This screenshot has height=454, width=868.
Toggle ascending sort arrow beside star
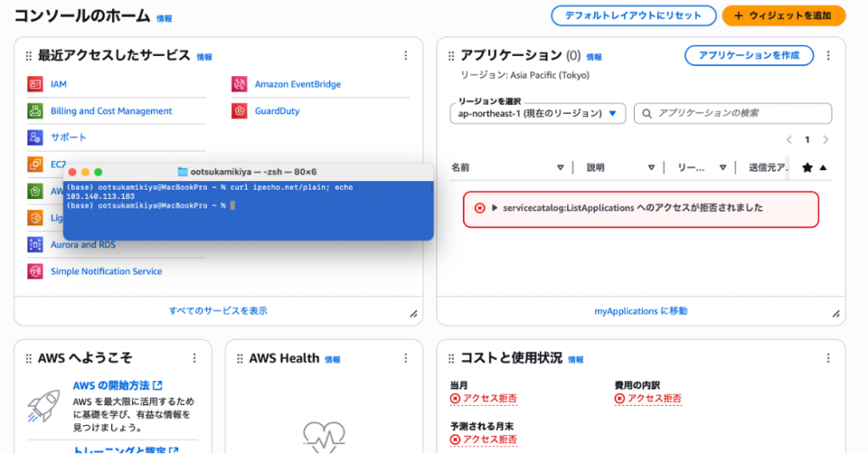[x=823, y=168]
